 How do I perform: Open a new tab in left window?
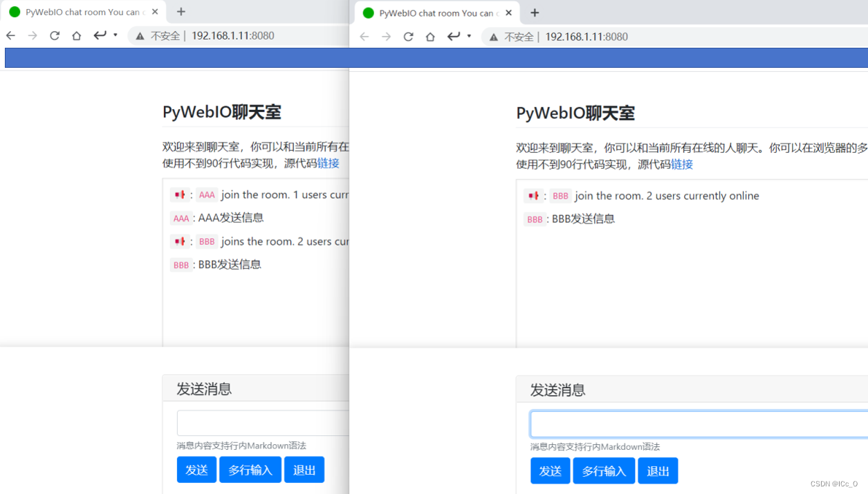tap(181, 12)
